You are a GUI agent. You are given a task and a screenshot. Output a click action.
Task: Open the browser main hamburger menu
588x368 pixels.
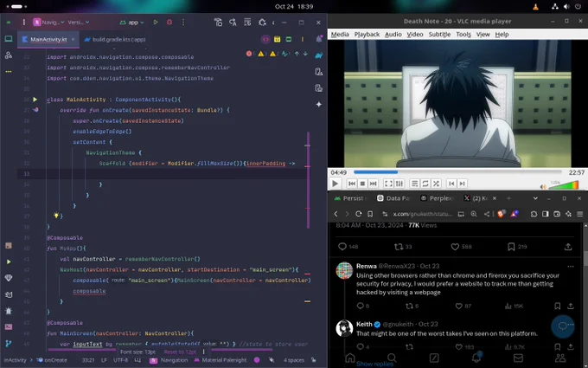point(579,214)
